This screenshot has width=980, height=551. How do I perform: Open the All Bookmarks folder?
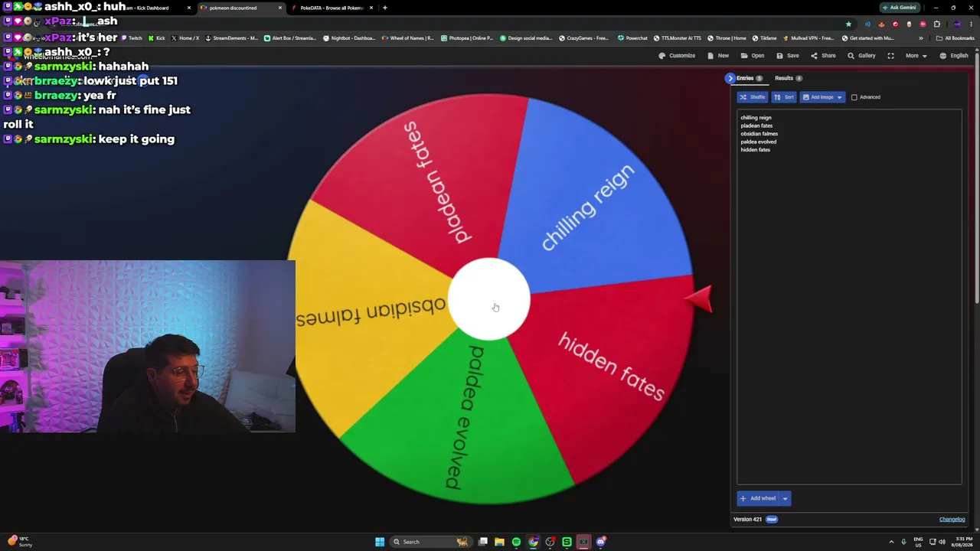point(955,38)
